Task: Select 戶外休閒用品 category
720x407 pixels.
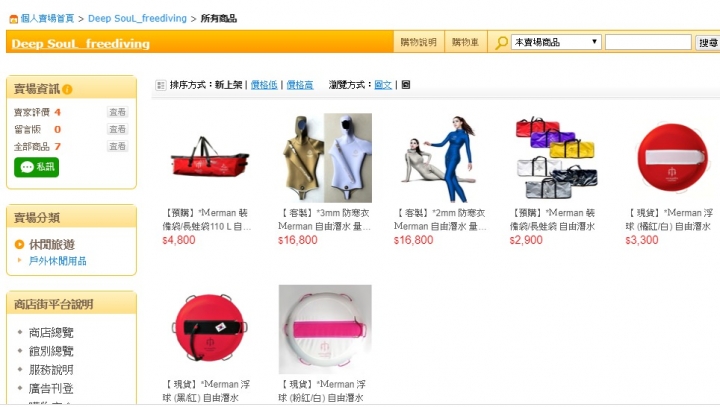Action: tap(57, 261)
